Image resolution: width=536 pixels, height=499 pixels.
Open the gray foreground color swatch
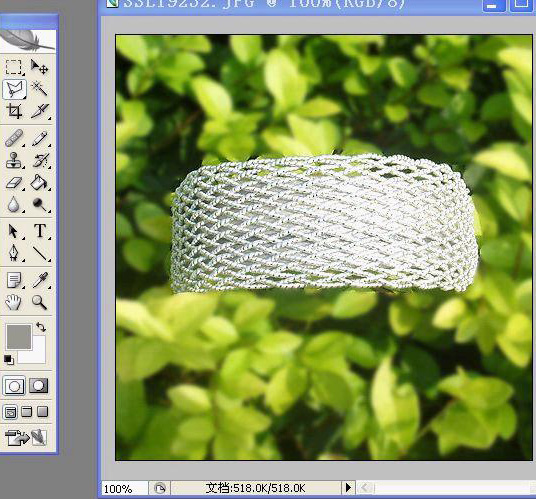(x=19, y=337)
